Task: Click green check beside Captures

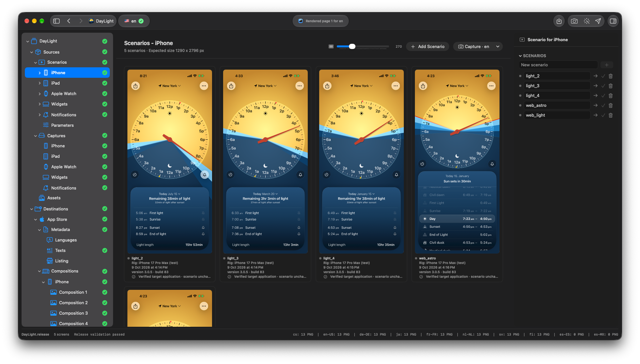Action: click(105, 135)
